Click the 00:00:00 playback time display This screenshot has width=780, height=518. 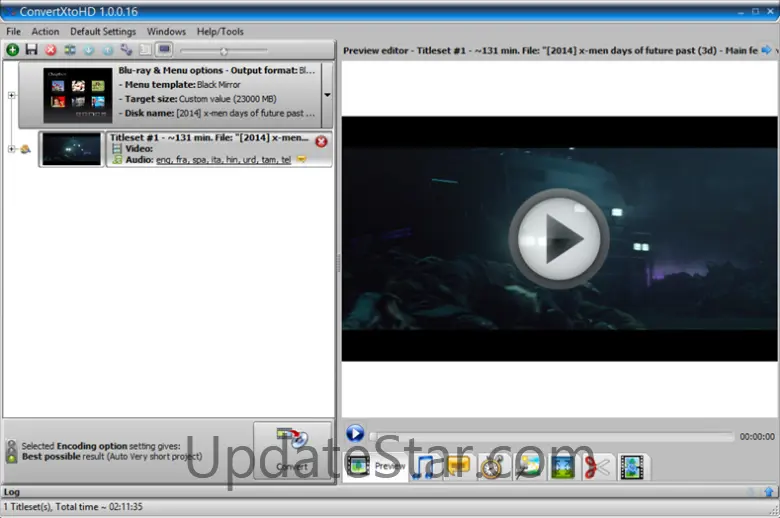pos(757,436)
